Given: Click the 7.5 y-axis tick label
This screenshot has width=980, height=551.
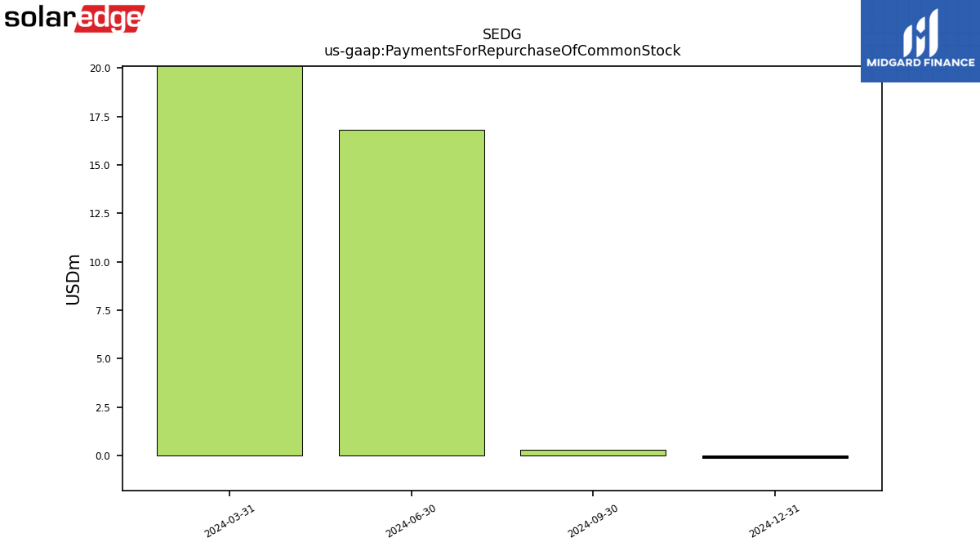Looking at the screenshot, I should (103, 310).
